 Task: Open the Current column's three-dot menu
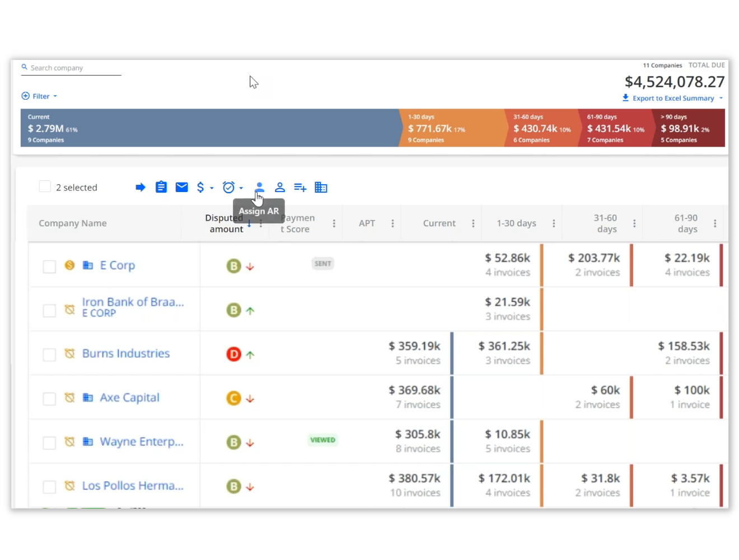click(x=473, y=223)
